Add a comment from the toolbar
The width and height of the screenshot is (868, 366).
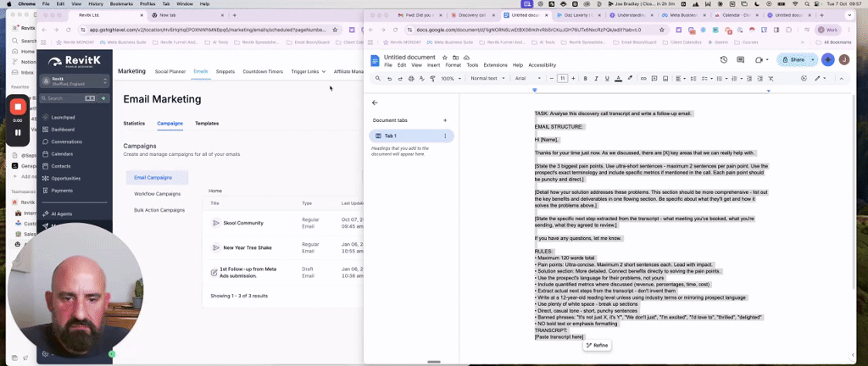(x=654, y=79)
